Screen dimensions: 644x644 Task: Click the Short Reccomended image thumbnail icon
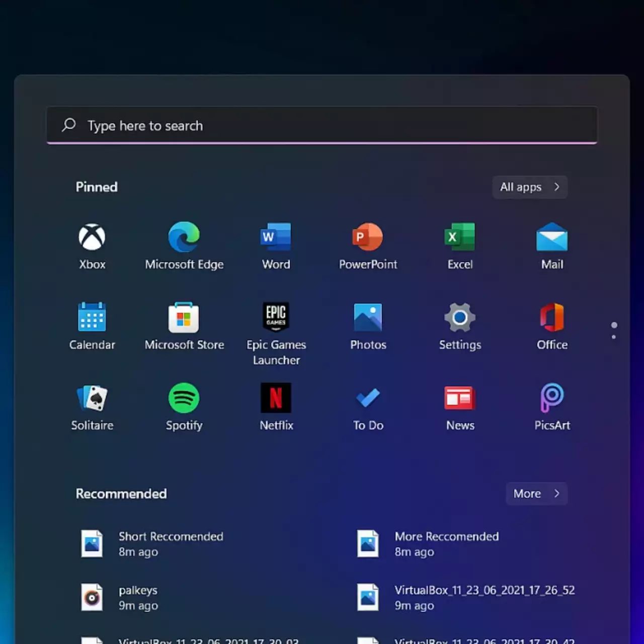tap(92, 544)
